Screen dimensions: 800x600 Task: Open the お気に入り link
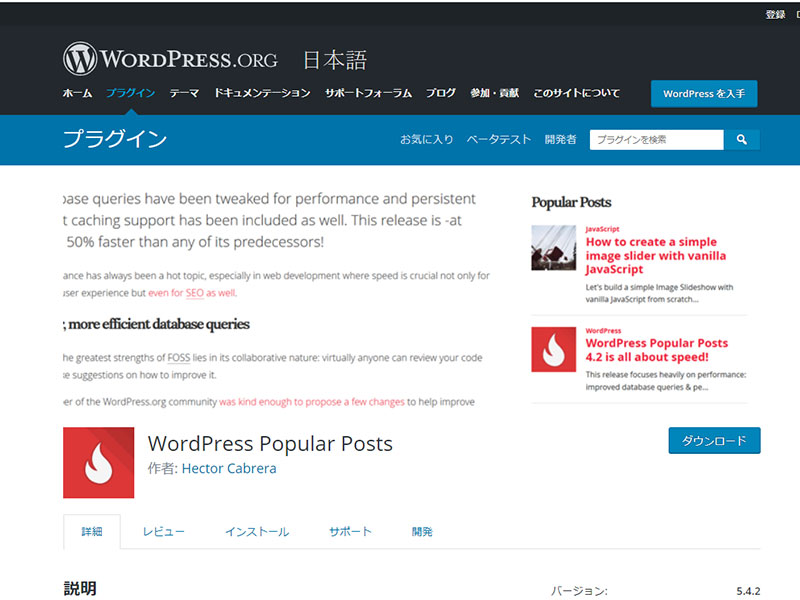[x=426, y=140]
